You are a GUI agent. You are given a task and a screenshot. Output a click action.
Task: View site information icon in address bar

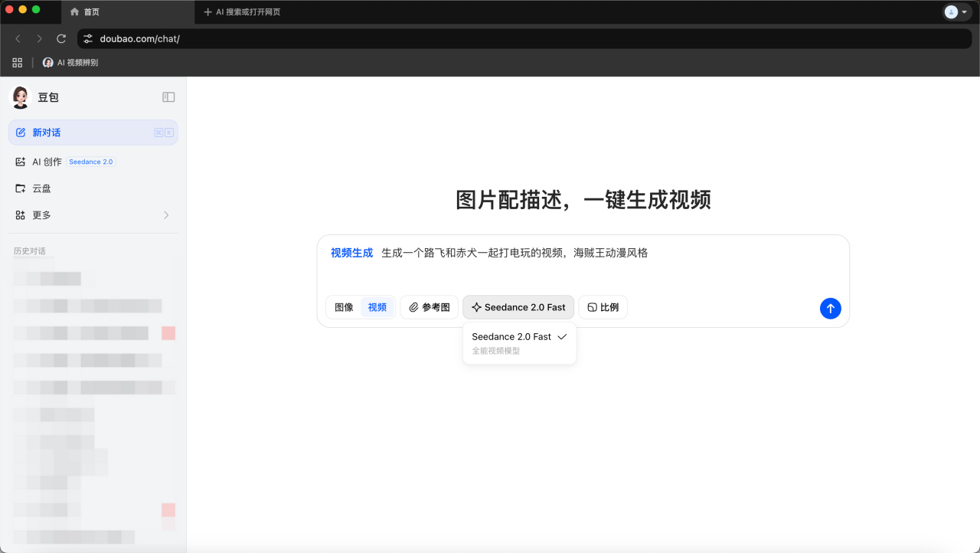pyautogui.click(x=88, y=38)
